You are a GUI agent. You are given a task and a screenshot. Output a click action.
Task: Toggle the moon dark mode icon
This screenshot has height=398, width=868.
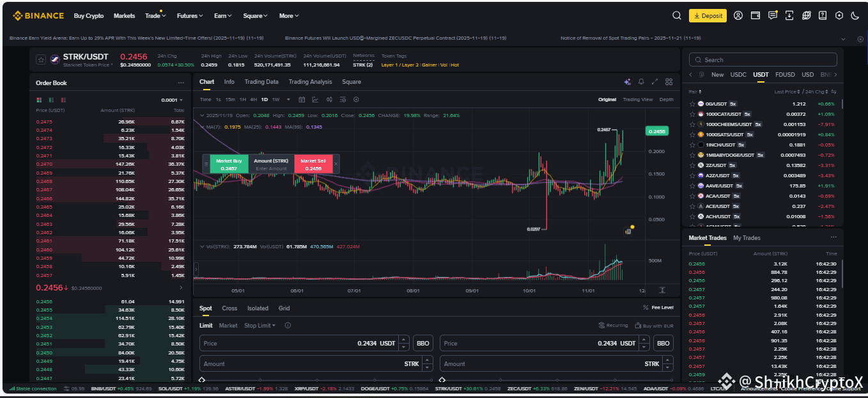[x=855, y=15]
